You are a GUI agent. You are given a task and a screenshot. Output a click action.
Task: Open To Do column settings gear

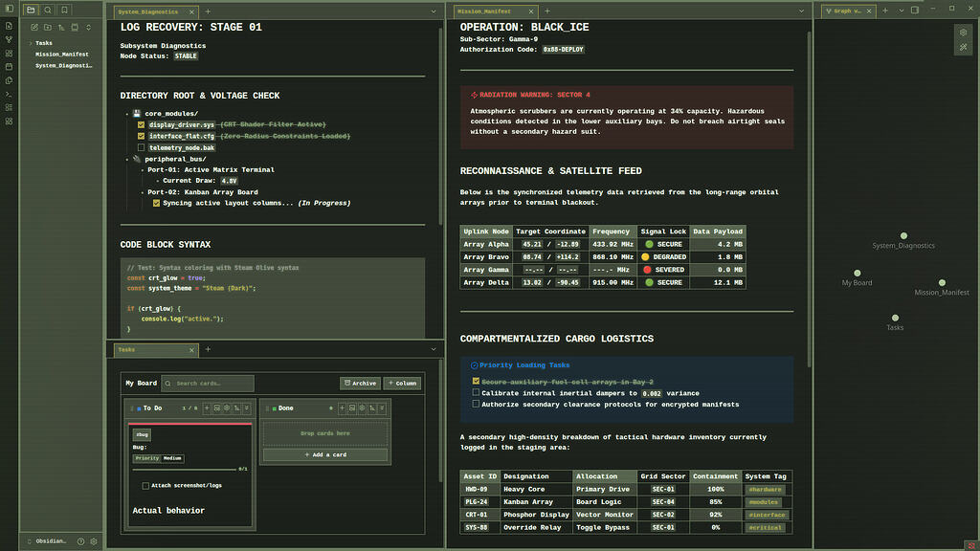coord(227,408)
